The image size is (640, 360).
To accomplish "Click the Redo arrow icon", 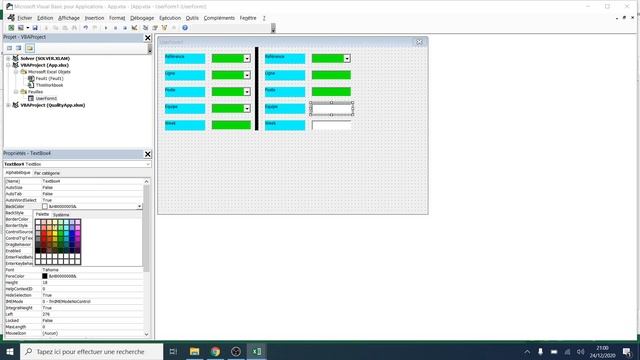I will [95, 28].
